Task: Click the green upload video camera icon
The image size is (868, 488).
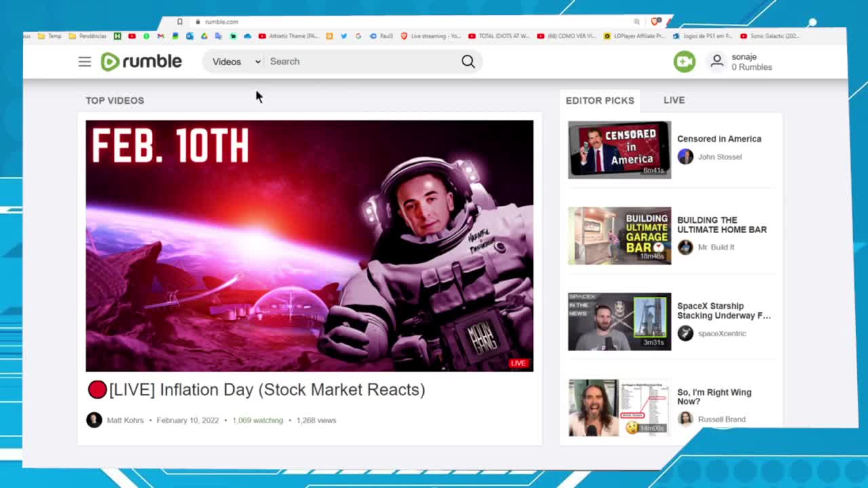Action: [x=684, y=62]
